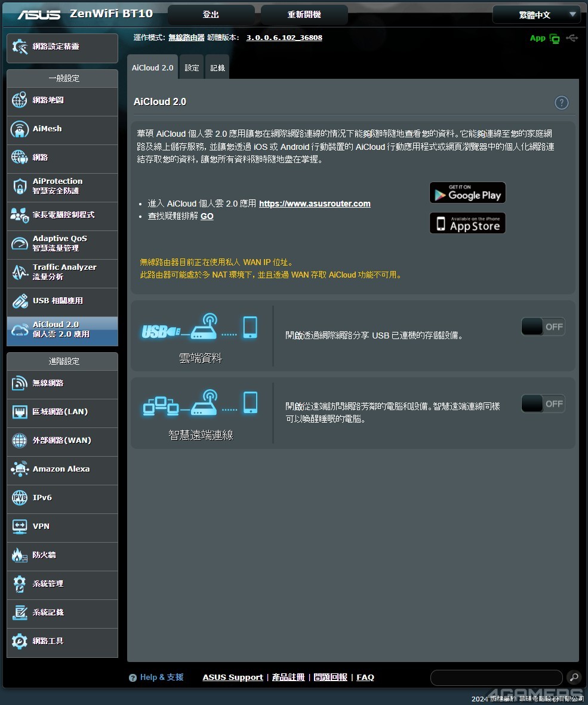588x705 pixels.
Task: Open the https://www.asusrouter.com link
Action: pos(315,204)
